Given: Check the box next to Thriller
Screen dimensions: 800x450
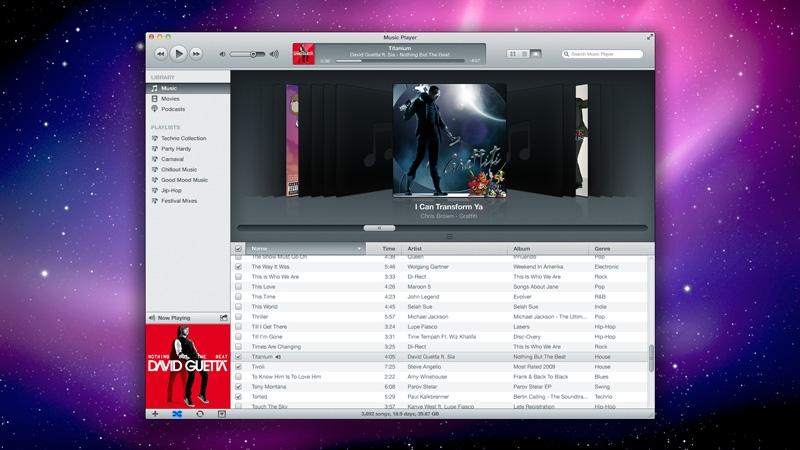Looking at the screenshot, I should coord(238,316).
